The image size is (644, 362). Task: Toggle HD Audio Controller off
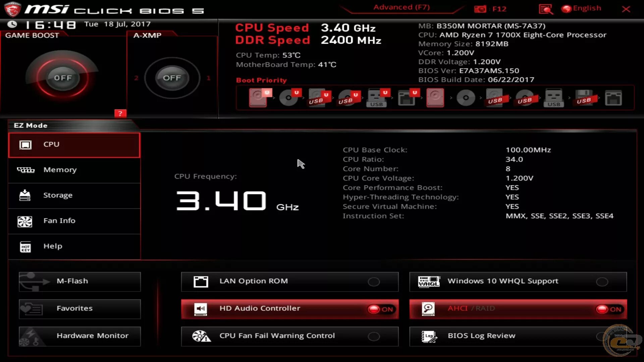(x=381, y=309)
